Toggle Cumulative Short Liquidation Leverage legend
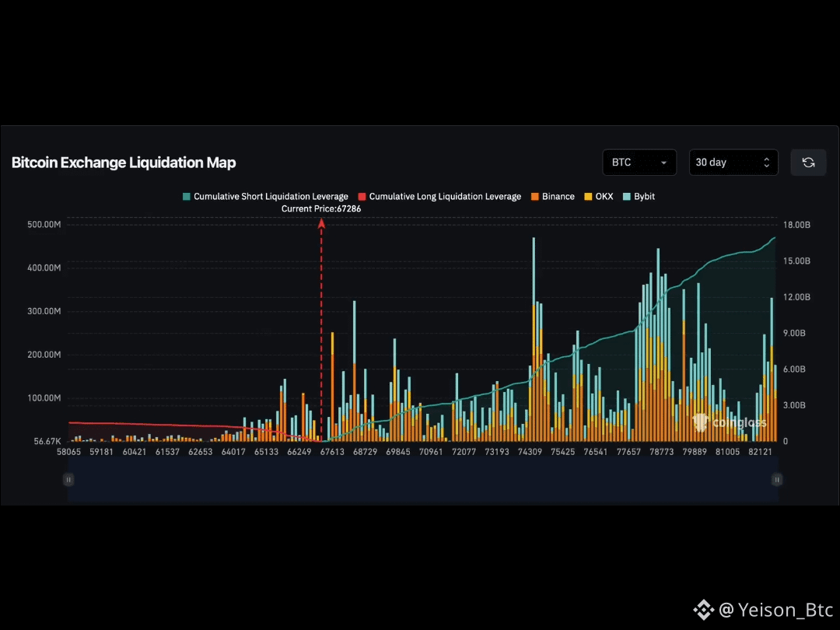 (x=265, y=197)
